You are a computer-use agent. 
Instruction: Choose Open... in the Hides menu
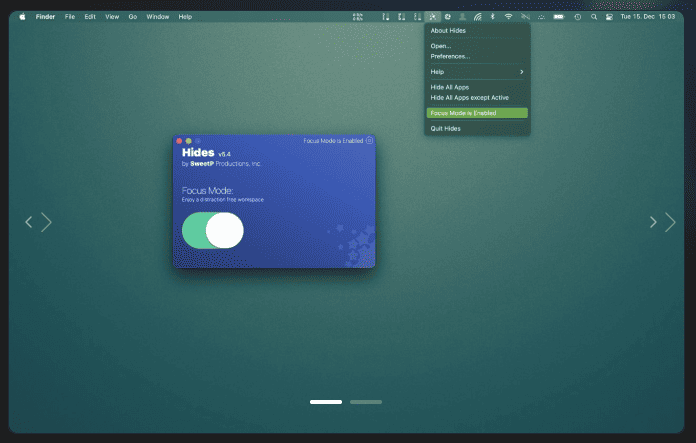440,46
